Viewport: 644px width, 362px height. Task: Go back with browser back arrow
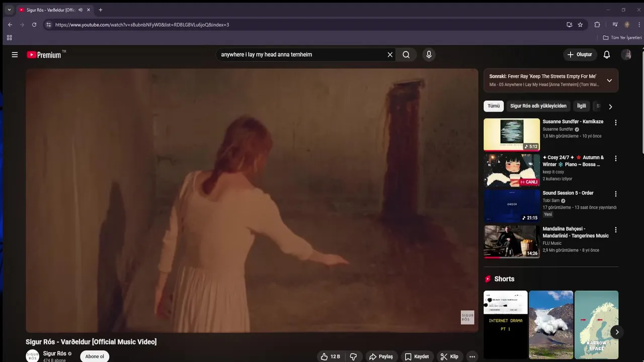10,25
